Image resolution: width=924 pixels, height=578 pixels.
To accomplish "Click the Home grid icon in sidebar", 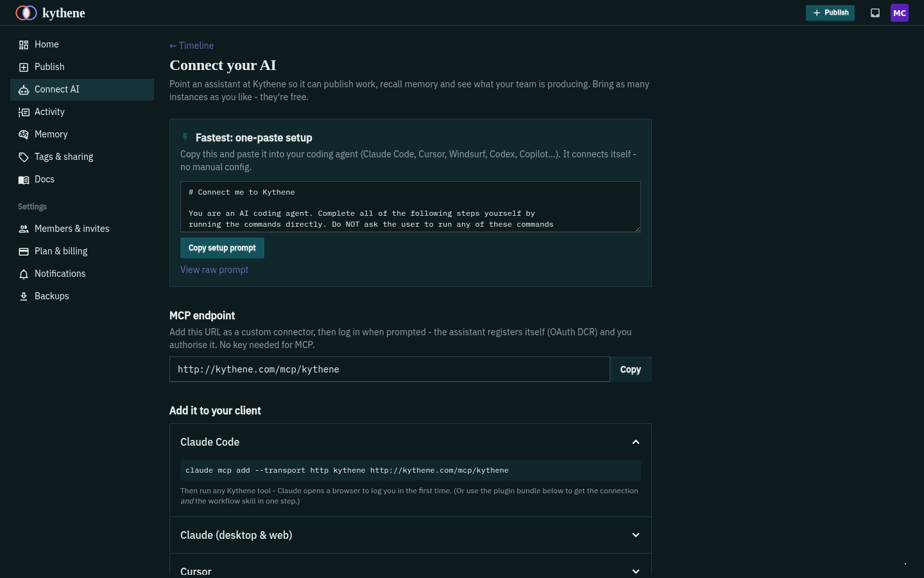I will coord(24,45).
